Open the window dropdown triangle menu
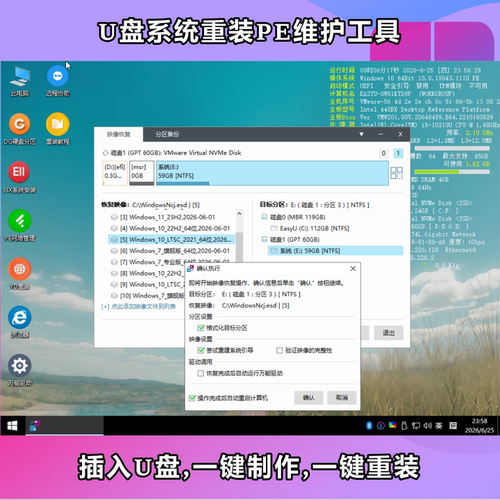This screenshot has width=500, height=500. tap(361, 134)
